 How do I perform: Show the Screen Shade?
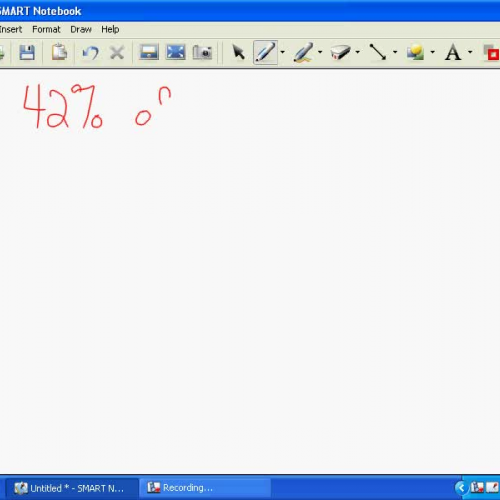coord(149,52)
